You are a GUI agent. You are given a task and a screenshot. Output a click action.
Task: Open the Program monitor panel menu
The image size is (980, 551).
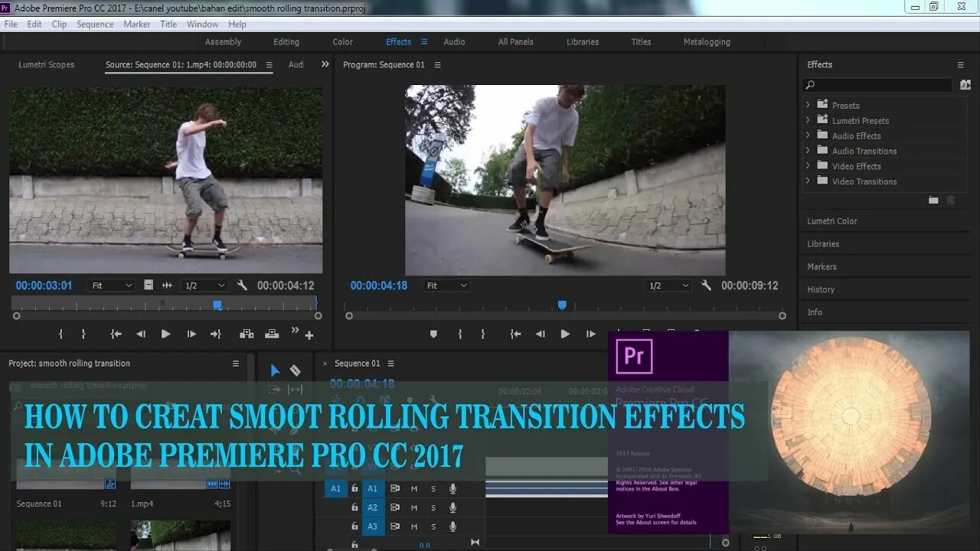pos(437,65)
